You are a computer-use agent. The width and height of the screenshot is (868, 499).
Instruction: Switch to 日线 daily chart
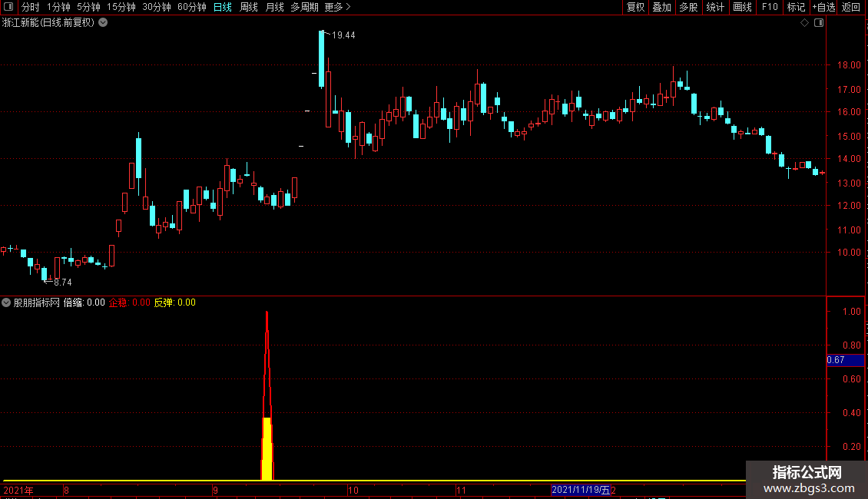(x=223, y=7)
